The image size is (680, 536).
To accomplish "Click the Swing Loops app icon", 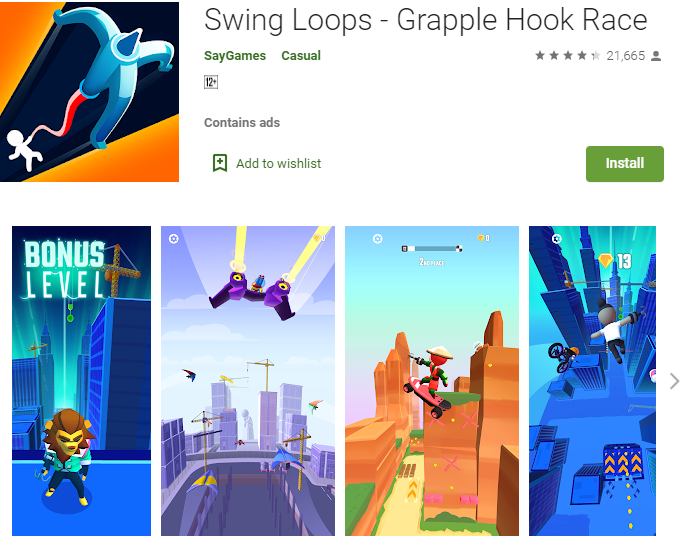I will coord(89,92).
